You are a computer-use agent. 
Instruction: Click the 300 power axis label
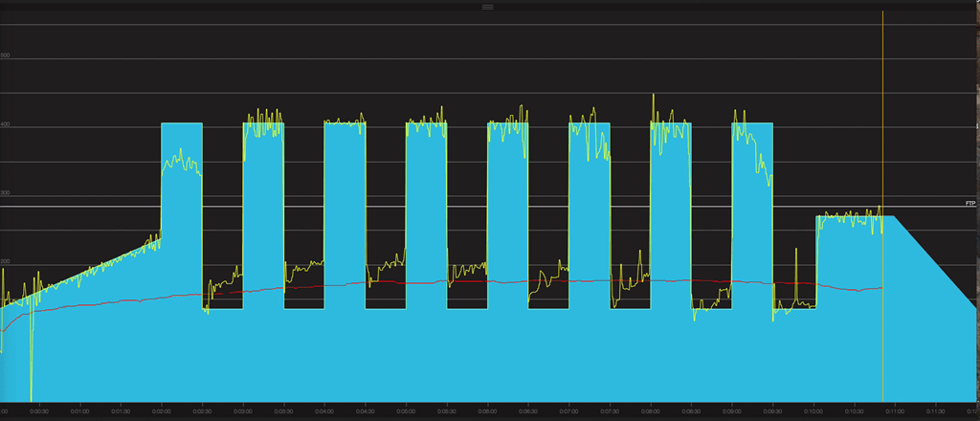pos(5,193)
